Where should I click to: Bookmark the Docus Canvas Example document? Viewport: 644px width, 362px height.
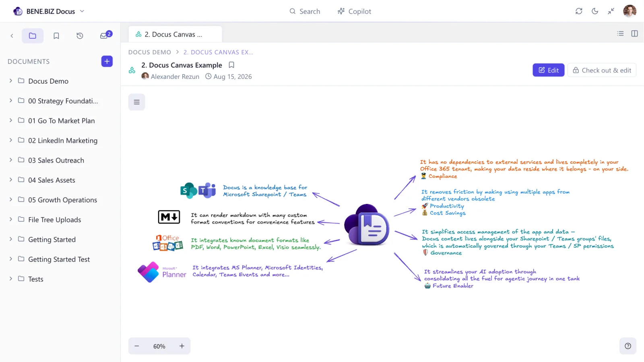231,65
